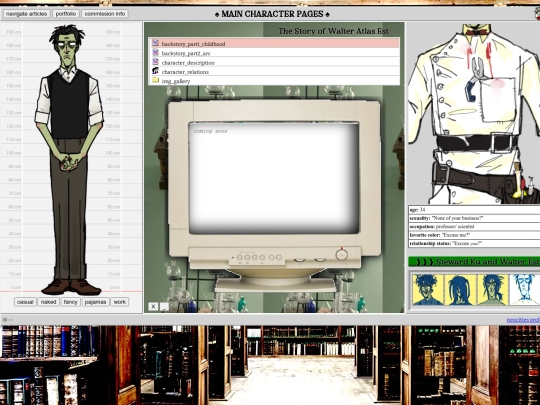Click the MAIN CHARACTER PAGES heading
This screenshot has width=540, height=405.
(272, 14)
